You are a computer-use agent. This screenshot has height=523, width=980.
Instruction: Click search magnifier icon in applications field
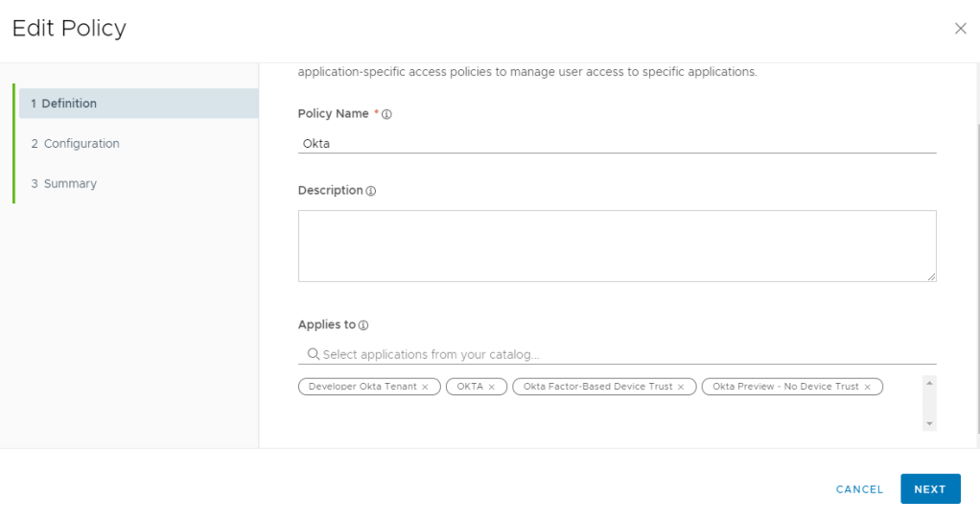click(x=313, y=354)
